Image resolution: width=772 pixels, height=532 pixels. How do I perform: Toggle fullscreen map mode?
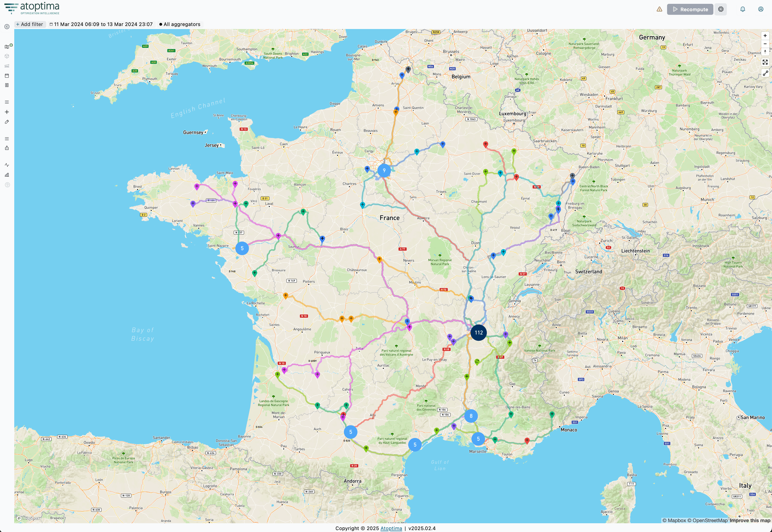(x=765, y=62)
